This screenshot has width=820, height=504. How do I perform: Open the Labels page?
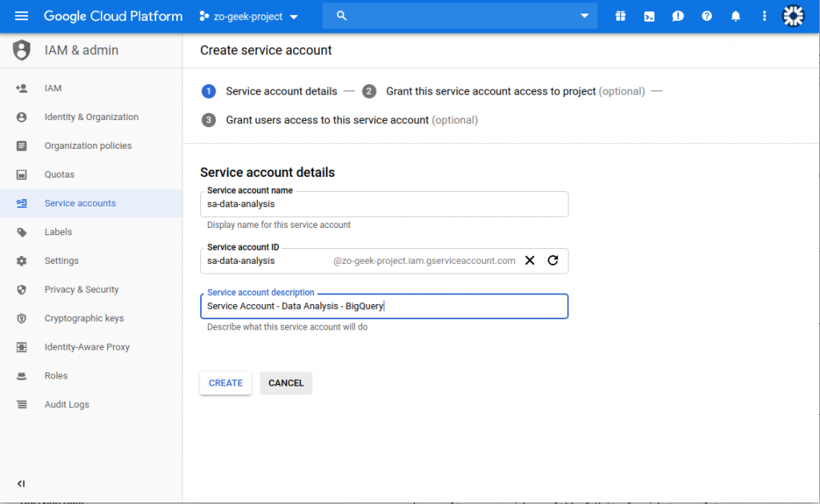(91, 232)
